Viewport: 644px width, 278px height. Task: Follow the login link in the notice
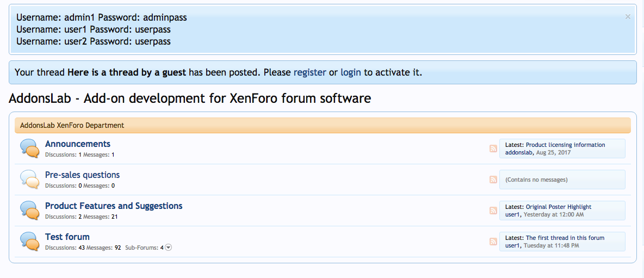click(x=351, y=73)
